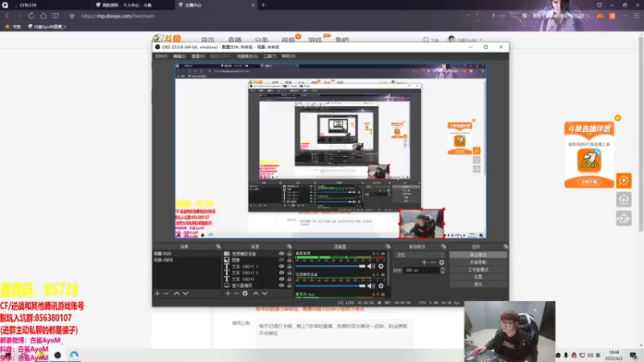Remove the selected source with the minus icon
Screen dimensions: 644x362
pos(236,294)
